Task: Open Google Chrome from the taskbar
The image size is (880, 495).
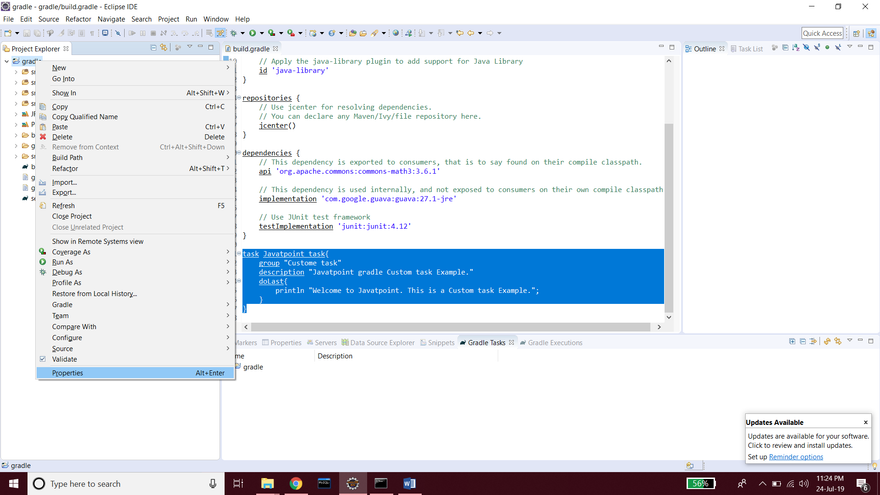Action: pyautogui.click(x=296, y=484)
